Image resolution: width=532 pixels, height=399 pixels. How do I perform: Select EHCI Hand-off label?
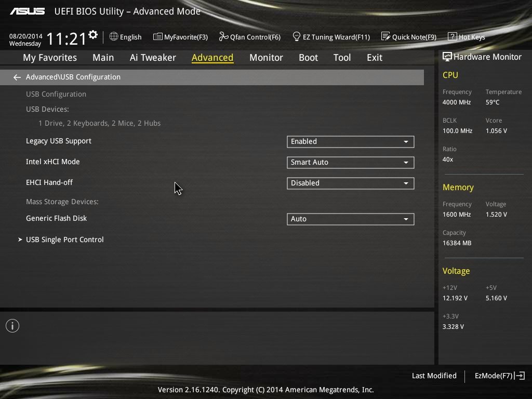tap(49, 182)
